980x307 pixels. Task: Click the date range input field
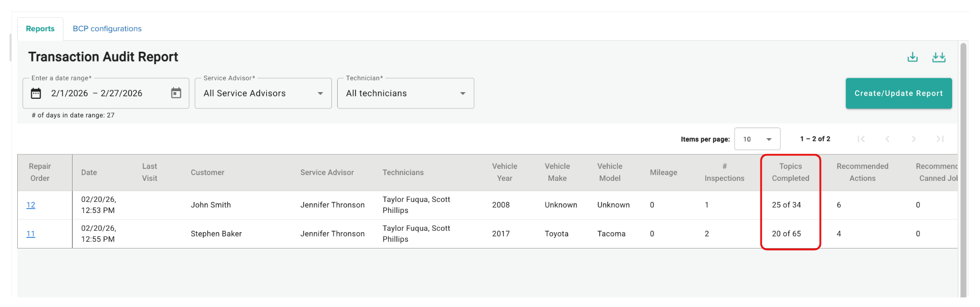click(x=106, y=93)
